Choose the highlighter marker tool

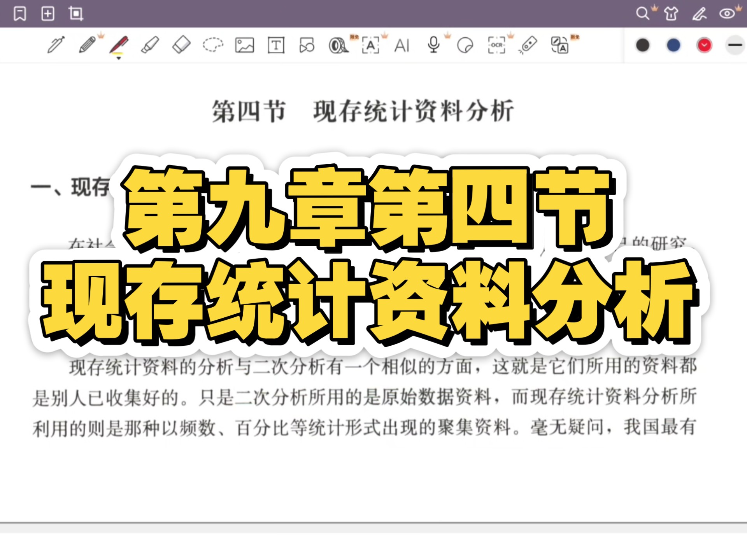point(150,45)
